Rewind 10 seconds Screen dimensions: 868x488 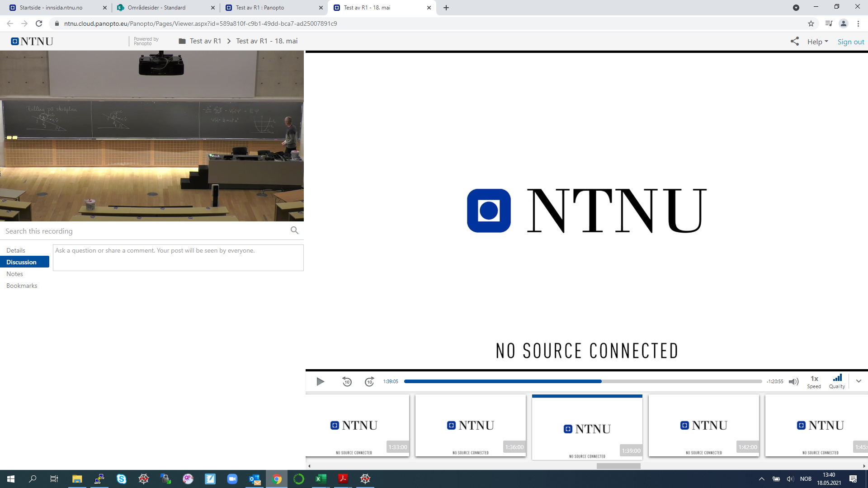347,382
